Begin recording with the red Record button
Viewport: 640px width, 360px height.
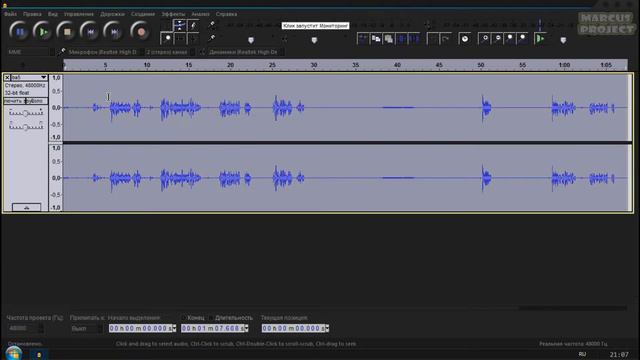click(x=140, y=31)
